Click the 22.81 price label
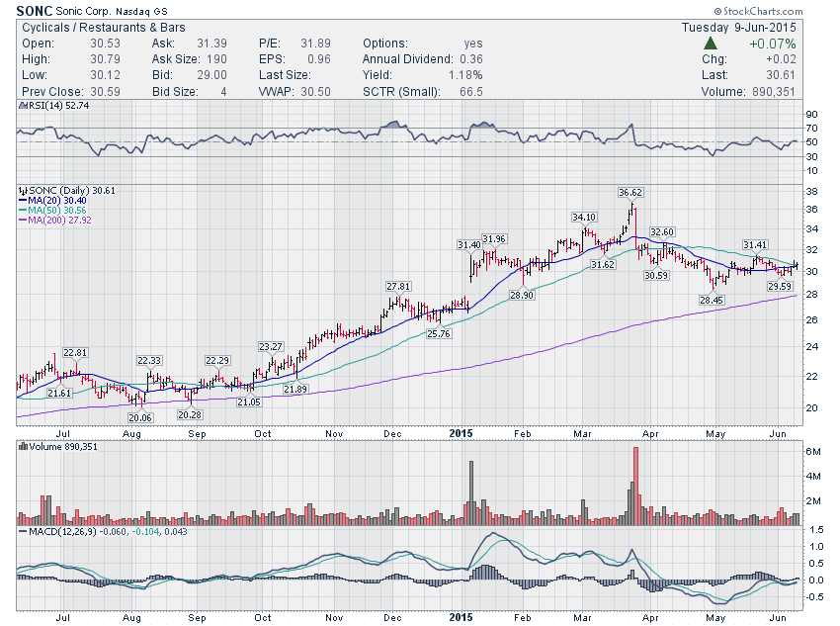The height and width of the screenshot is (626, 840). point(75,353)
